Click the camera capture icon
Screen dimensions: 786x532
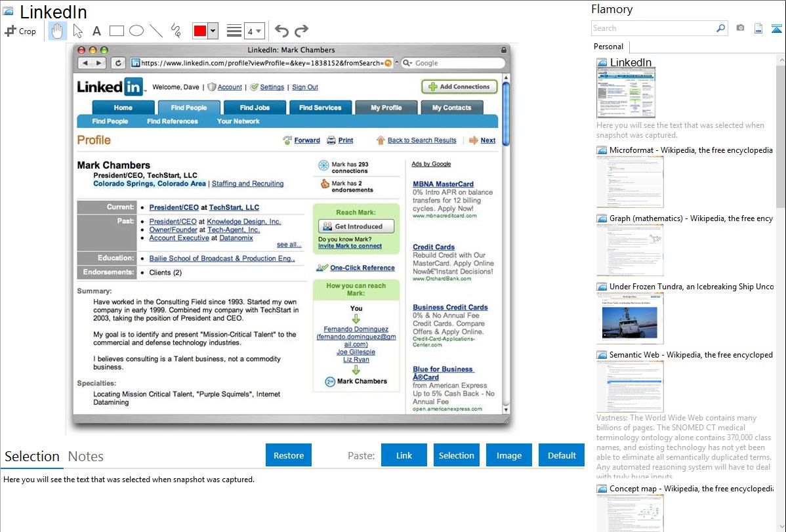pos(740,28)
